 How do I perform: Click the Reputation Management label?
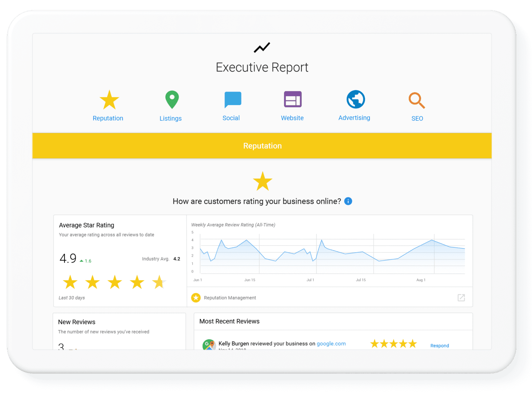[230, 298]
